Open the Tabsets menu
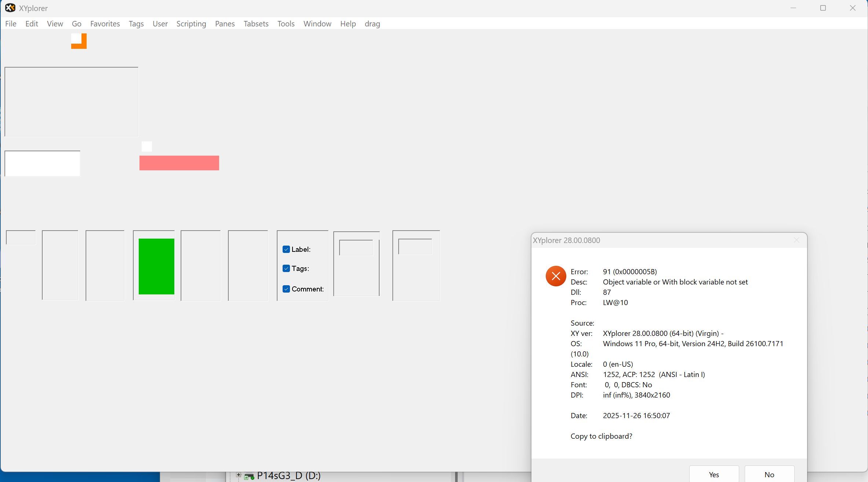This screenshot has height=482, width=868. [256, 23]
